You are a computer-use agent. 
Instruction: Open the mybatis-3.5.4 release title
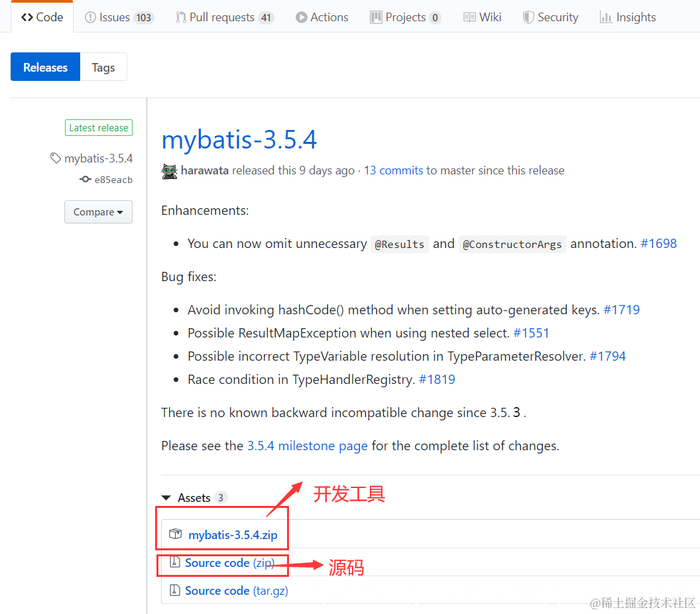(239, 139)
